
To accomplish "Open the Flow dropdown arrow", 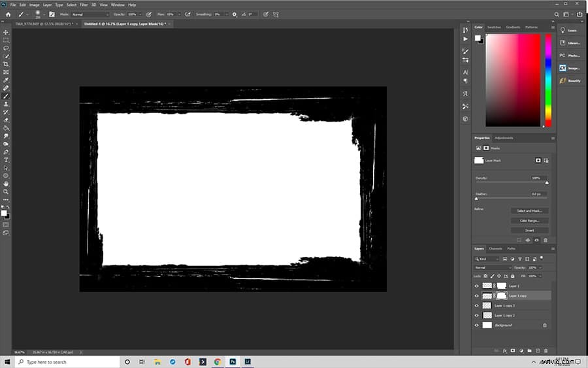I will pyautogui.click(x=179, y=14).
